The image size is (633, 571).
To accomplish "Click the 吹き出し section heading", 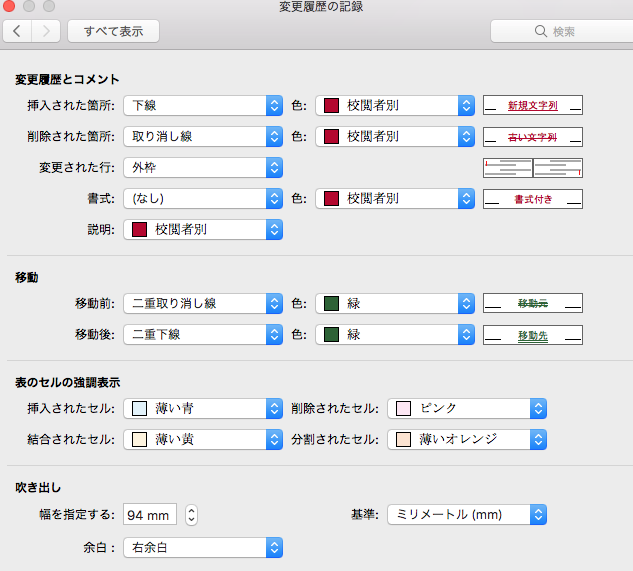I will pos(38,488).
